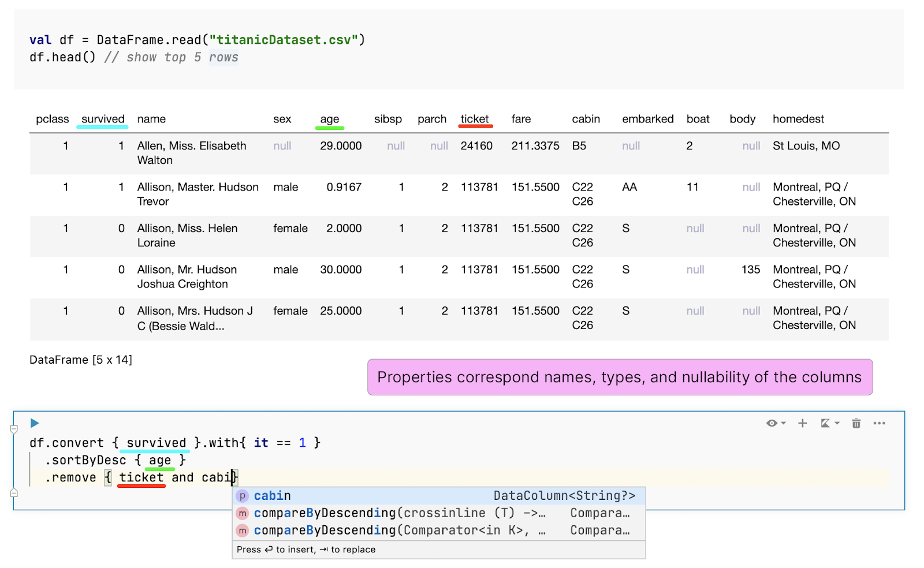Click the ticket column header
This screenshot has width=924, height=568.
pyautogui.click(x=475, y=119)
